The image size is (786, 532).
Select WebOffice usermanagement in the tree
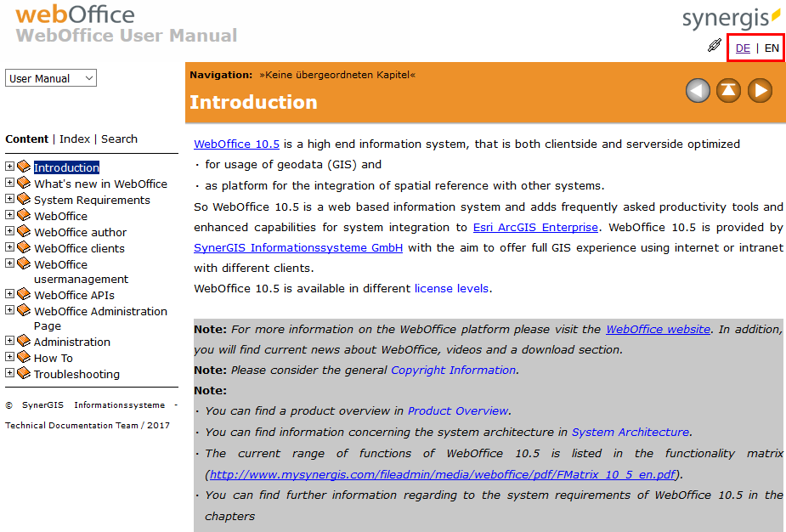coord(82,271)
